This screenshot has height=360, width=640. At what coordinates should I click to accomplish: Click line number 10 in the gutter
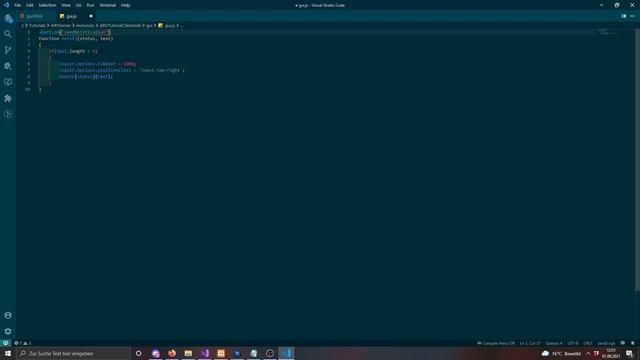(x=27, y=89)
